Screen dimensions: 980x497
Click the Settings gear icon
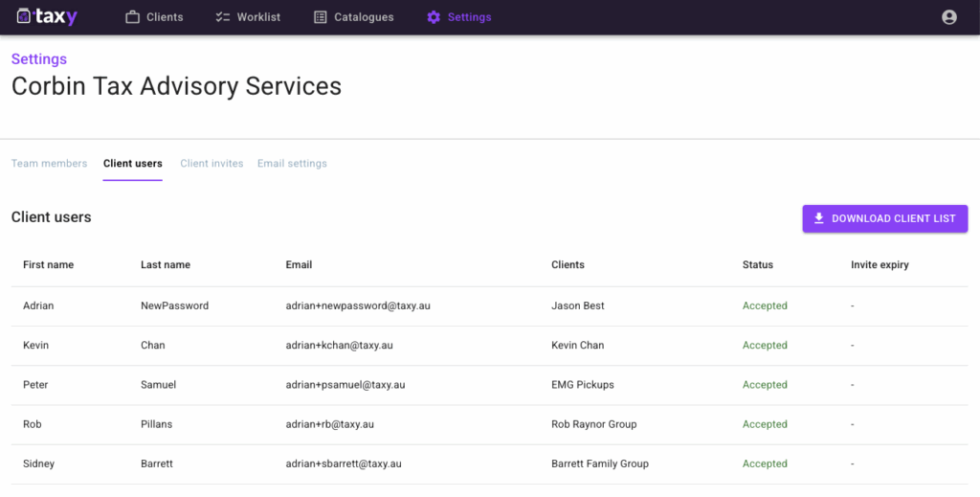pos(434,17)
